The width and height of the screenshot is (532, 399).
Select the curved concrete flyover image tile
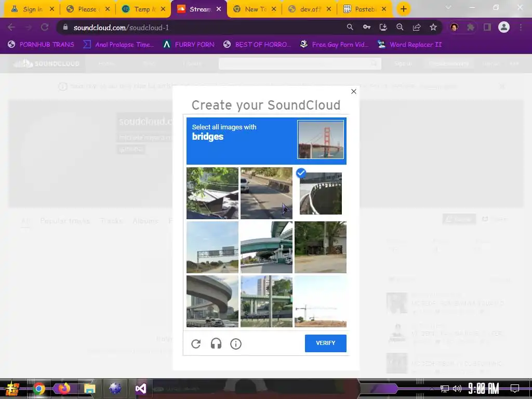tap(212, 301)
